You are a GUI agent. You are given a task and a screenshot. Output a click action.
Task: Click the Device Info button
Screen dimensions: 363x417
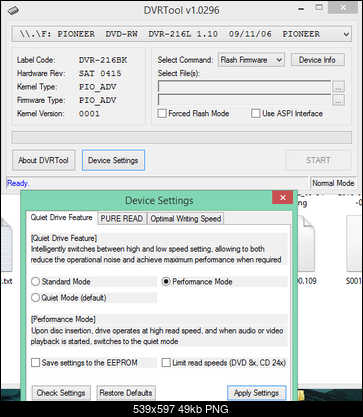(317, 60)
